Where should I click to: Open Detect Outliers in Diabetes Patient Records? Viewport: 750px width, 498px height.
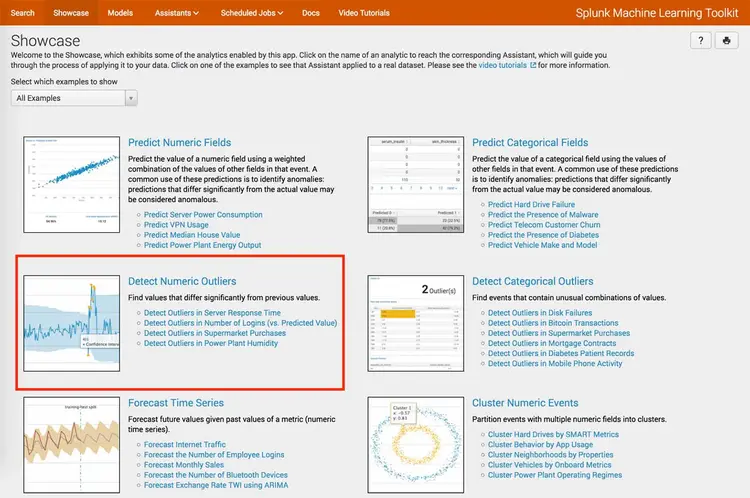click(561, 354)
